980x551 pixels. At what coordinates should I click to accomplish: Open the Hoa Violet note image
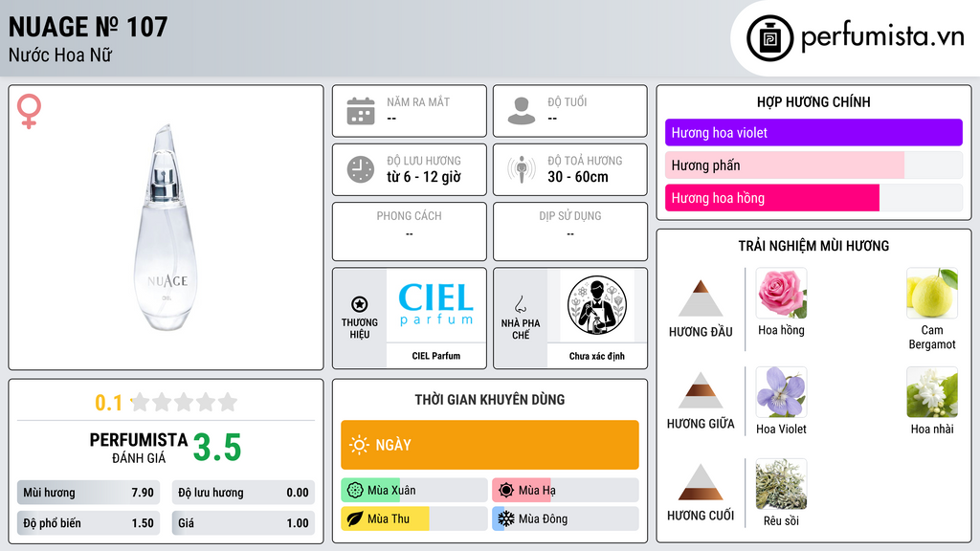(781, 391)
